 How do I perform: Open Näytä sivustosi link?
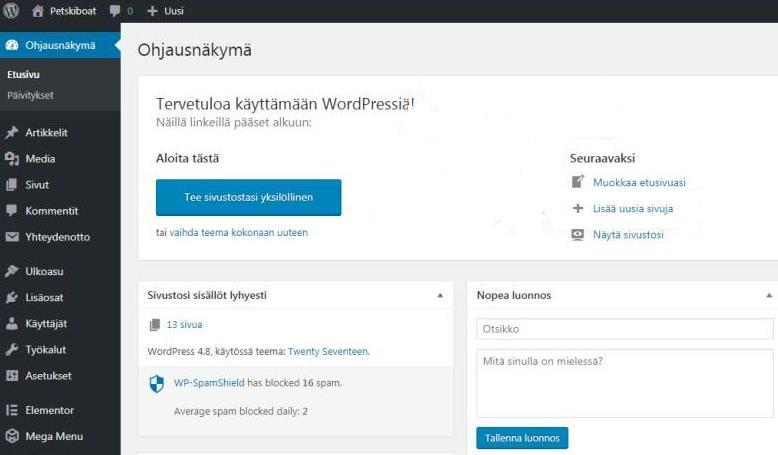coord(628,235)
